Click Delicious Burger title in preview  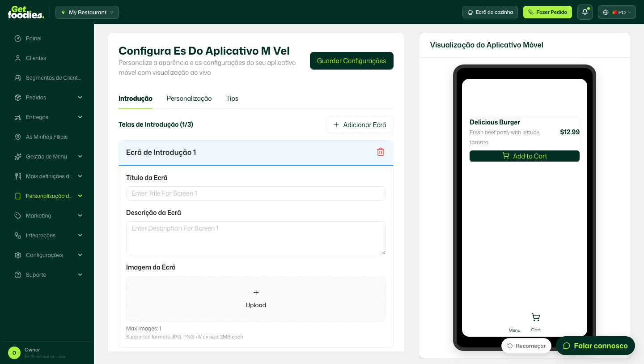tap(495, 122)
